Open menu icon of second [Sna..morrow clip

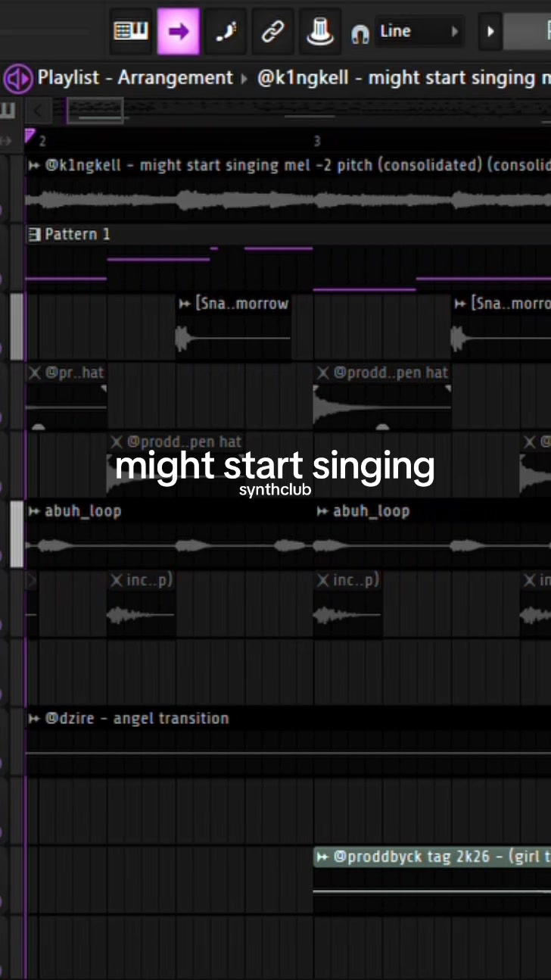pos(460,304)
